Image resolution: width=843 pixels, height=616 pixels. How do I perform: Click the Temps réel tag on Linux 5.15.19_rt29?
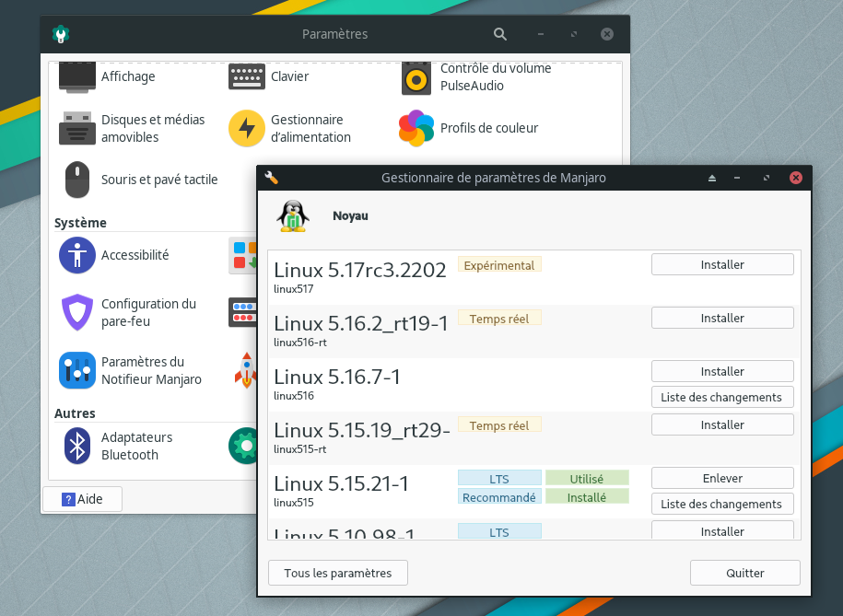[499, 425]
